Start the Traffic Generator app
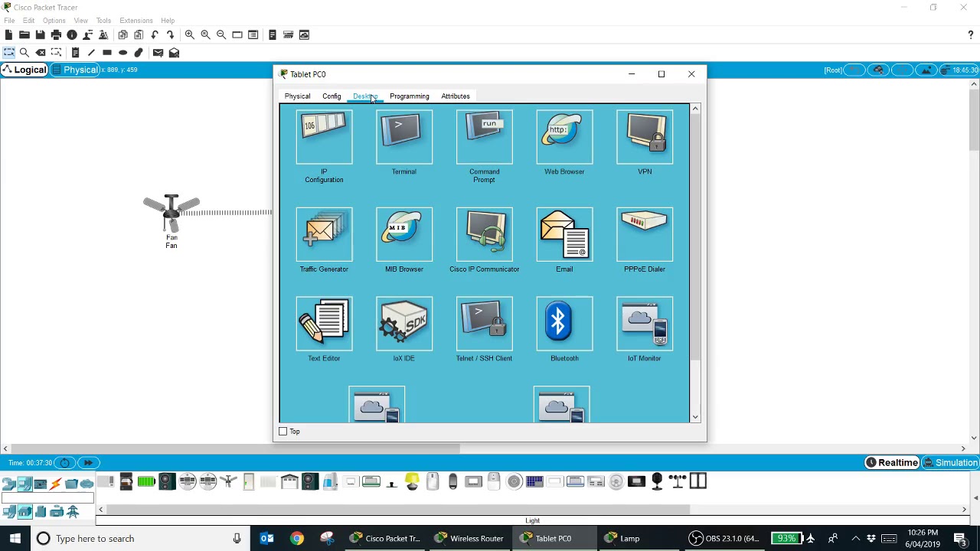980x551 pixels. (x=324, y=234)
